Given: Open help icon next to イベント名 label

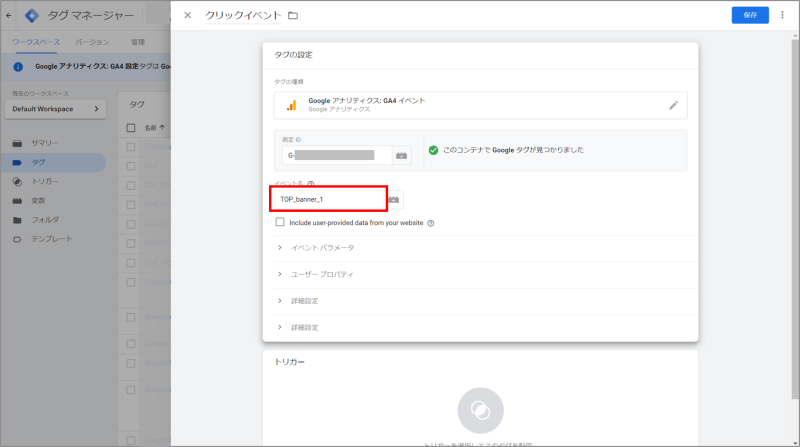Looking at the screenshot, I should [311, 184].
